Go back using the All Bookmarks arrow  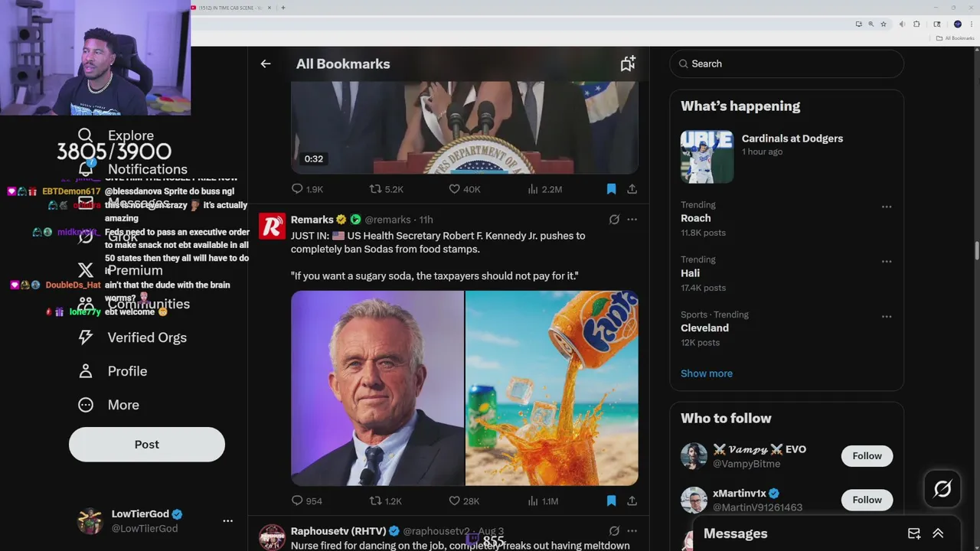coord(266,64)
